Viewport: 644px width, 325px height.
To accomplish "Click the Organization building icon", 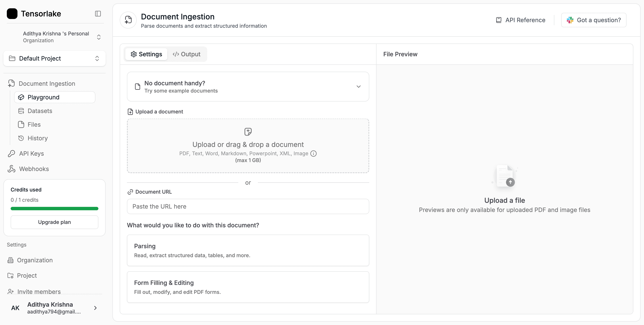I will point(10,260).
